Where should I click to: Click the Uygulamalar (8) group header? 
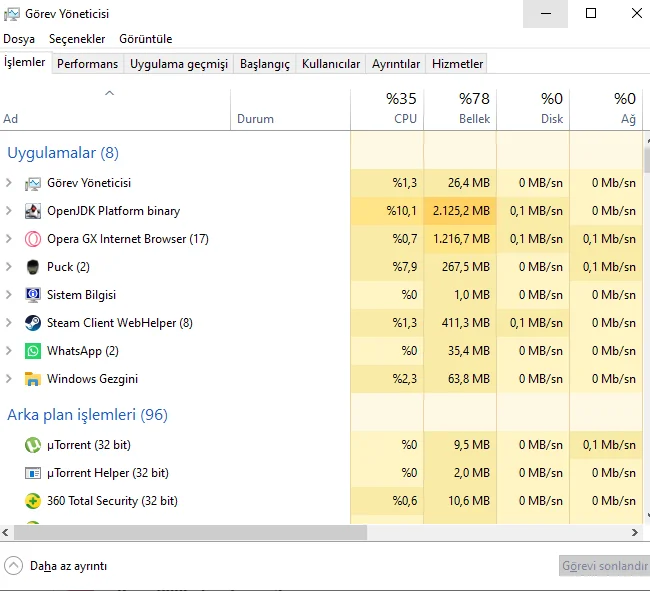coord(63,153)
